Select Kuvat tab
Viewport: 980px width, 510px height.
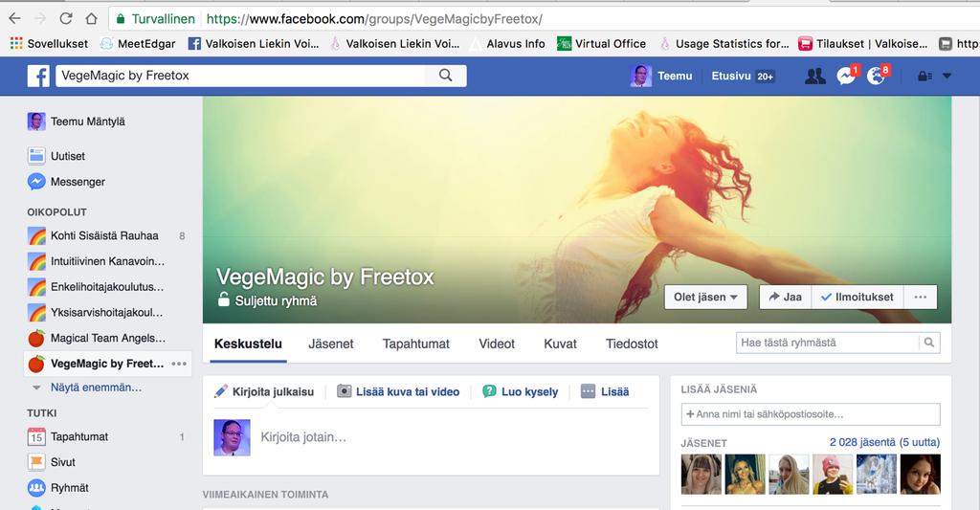(560, 344)
